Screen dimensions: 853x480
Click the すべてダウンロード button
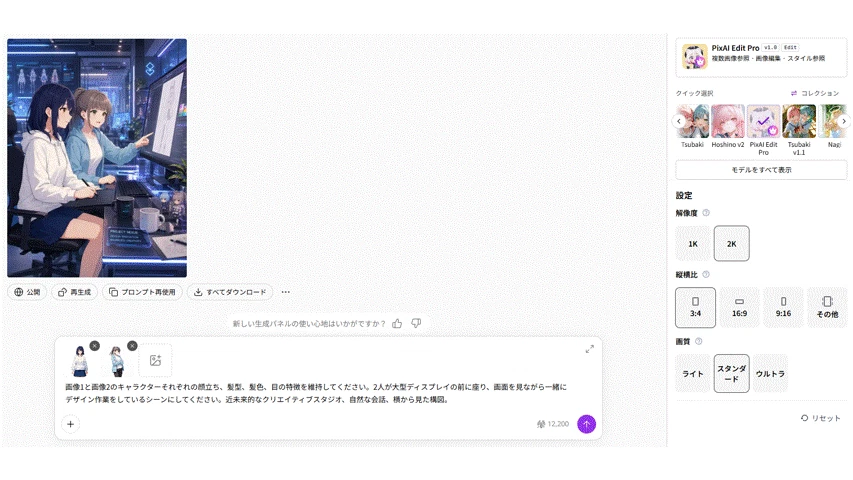point(230,292)
